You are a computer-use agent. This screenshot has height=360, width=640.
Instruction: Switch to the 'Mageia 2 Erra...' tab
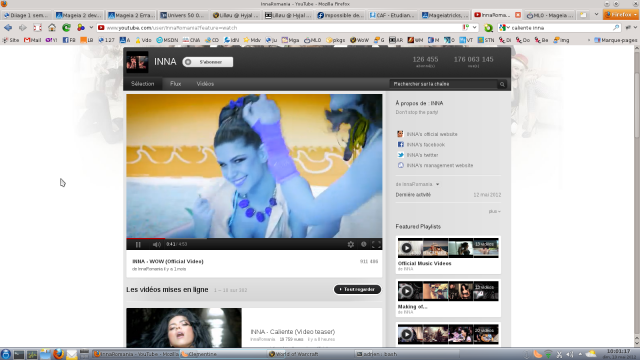pos(131,15)
